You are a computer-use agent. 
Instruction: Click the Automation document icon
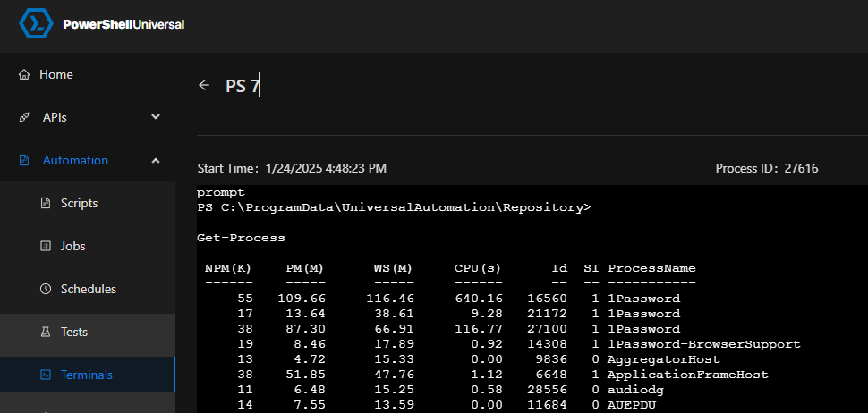pyautogui.click(x=24, y=161)
